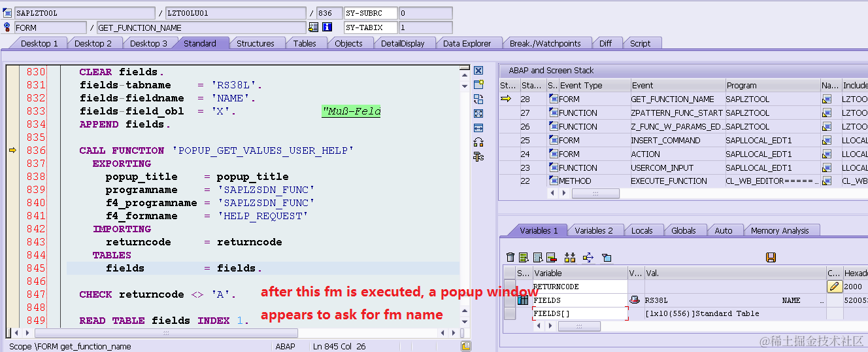The image size is (868, 352).
Task: Click the remove-row icon with red bar in Variables toolbar
Action: pos(551,258)
